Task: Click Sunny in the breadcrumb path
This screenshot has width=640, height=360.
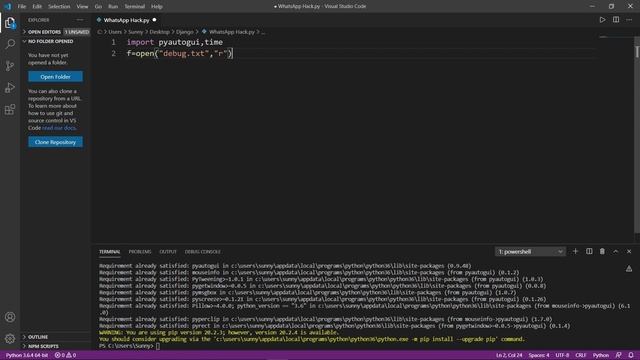Action: (136, 32)
